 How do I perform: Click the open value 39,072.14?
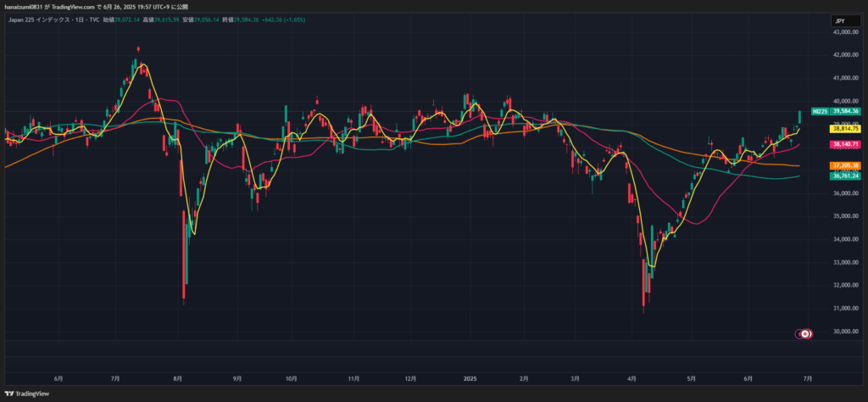pyautogui.click(x=128, y=20)
